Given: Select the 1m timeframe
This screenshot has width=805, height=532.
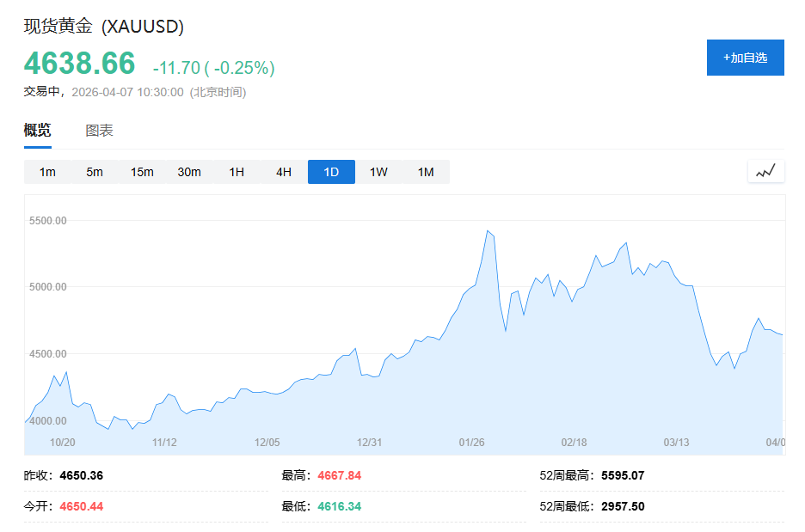Looking at the screenshot, I should click(x=47, y=171).
